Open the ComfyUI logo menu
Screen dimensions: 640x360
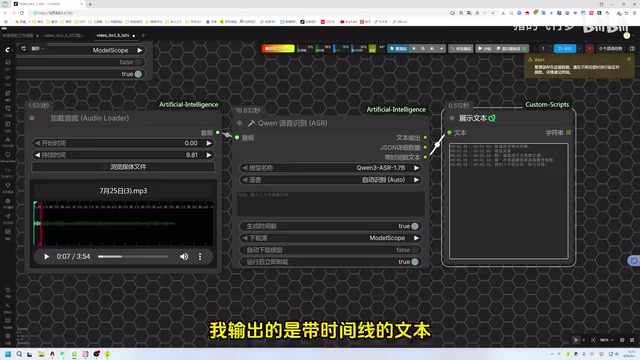click(x=8, y=50)
